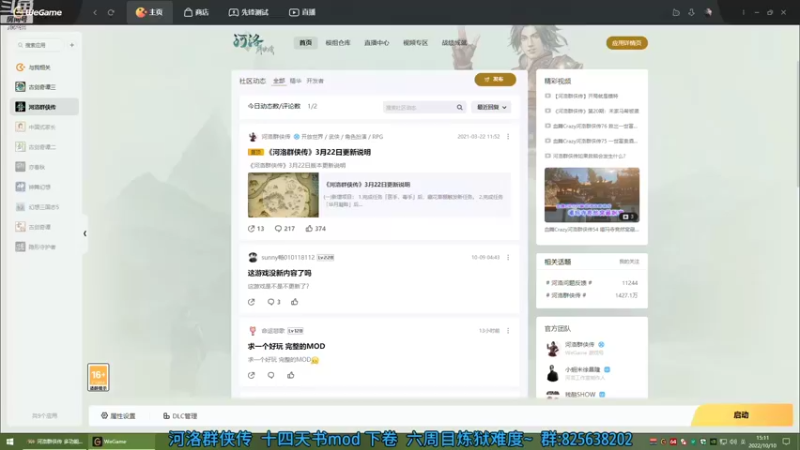The image size is (800, 450).
Task: Share the 这游戏没新内容了吗 post
Action: click(x=251, y=302)
